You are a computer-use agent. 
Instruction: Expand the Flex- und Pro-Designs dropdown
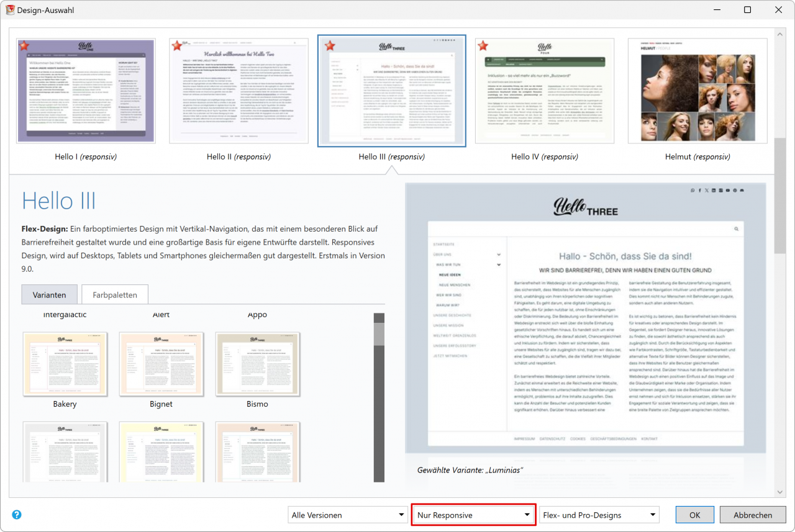click(x=599, y=515)
